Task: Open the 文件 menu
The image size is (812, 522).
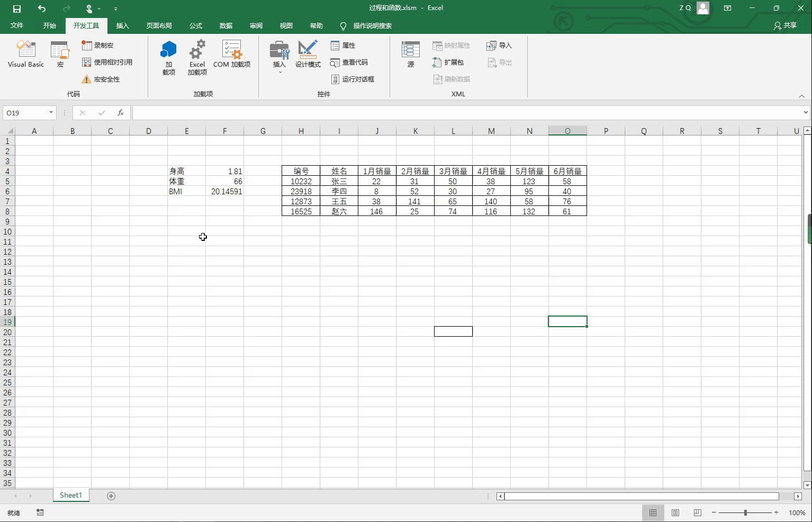Action: (16, 25)
